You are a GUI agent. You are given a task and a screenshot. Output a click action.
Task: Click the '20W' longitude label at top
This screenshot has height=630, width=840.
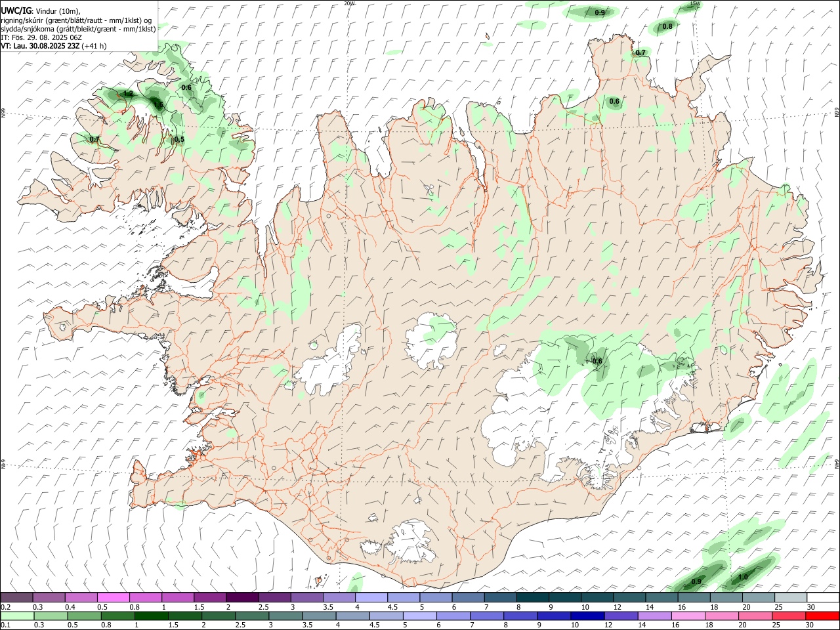coord(349,3)
